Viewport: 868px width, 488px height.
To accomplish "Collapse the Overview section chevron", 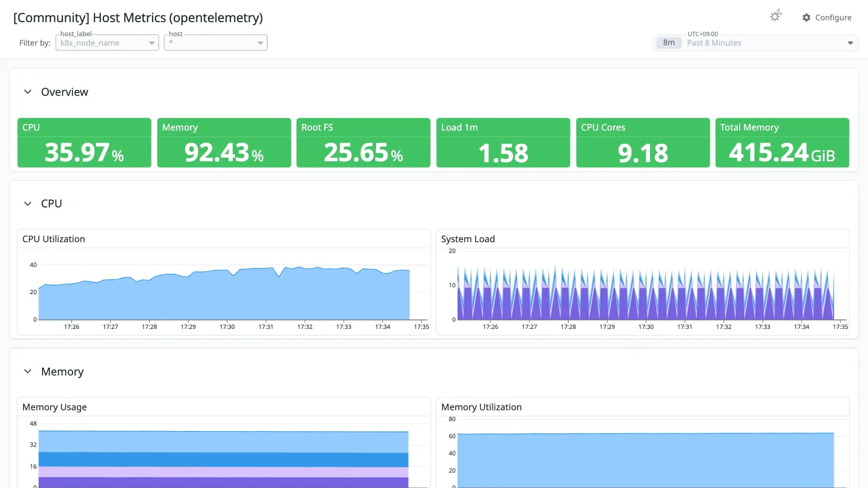I will pos(28,92).
